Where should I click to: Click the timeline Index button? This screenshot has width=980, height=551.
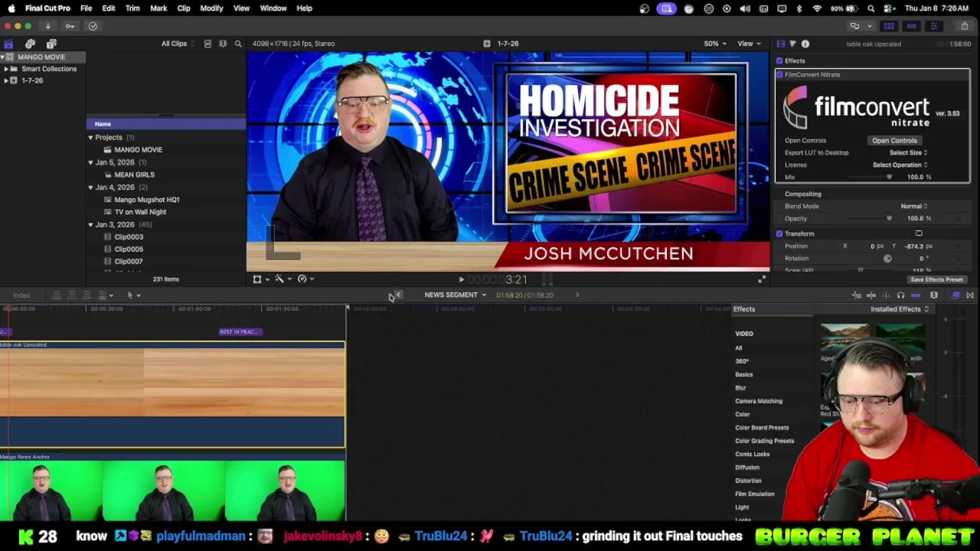(x=21, y=295)
